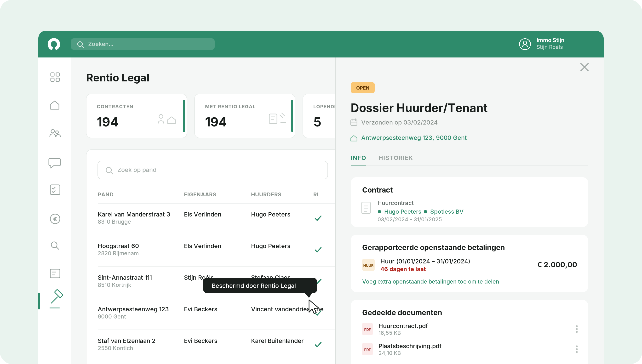This screenshot has height=364, width=642.
Task: Click Voeg extra openstaande betalingen toe link
Action: [430, 281]
